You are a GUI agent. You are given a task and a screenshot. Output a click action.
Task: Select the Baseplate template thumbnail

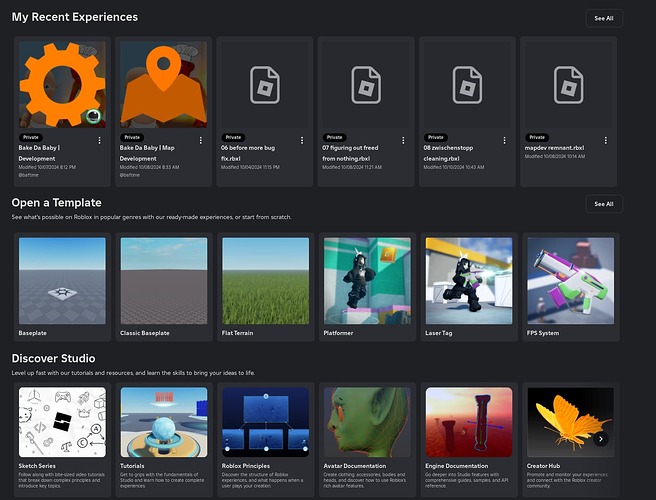tap(62, 281)
